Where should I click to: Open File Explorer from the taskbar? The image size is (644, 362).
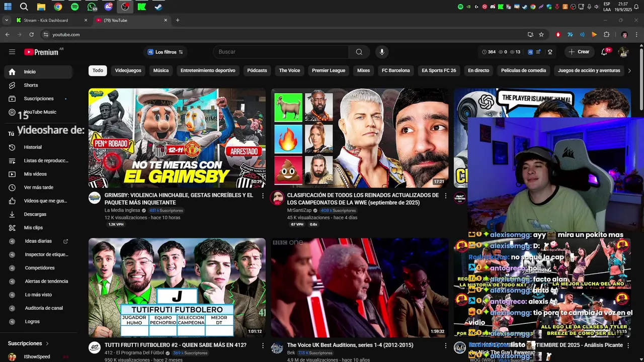coord(41,7)
